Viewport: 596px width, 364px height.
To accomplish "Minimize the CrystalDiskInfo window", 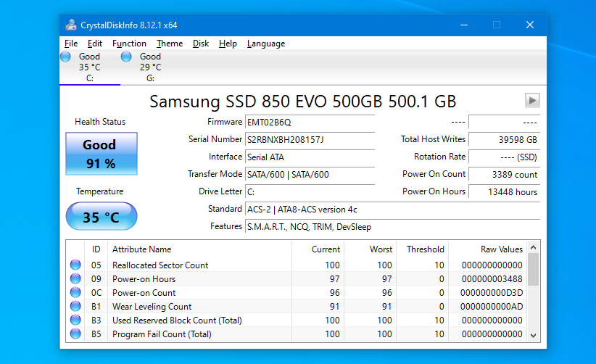I will [464, 25].
